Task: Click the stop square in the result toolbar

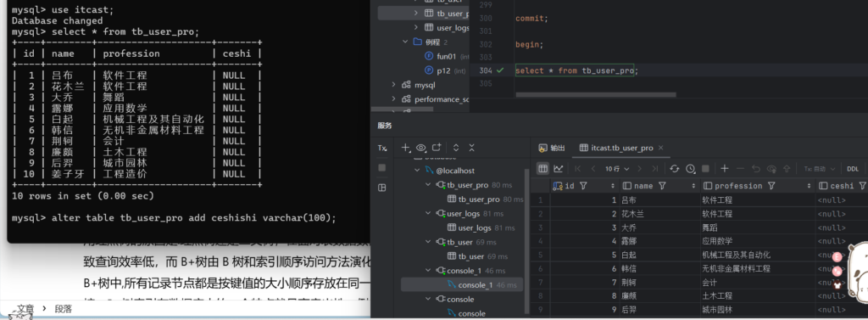Action: (x=705, y=168)
